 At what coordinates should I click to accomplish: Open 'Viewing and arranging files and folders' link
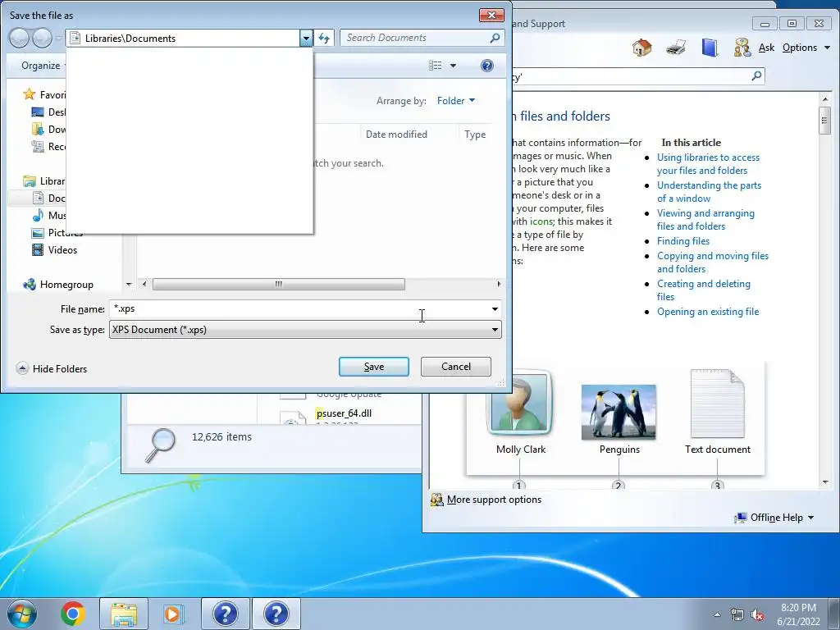705,220
